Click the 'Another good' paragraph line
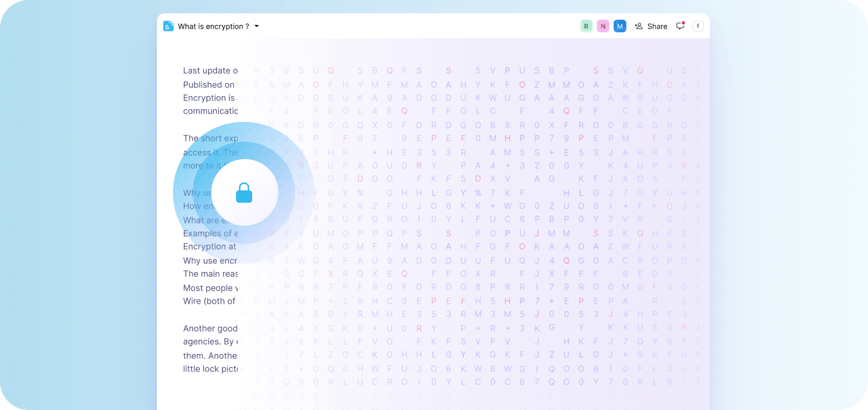The image size is (868, 410). pyautogui.click(x=210, y=329)
